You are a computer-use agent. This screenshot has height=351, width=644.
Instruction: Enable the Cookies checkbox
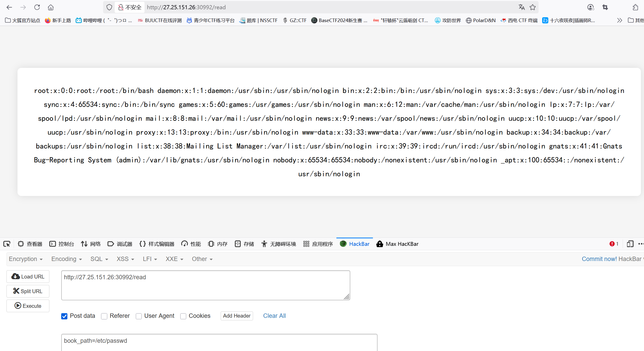[183, 316]
